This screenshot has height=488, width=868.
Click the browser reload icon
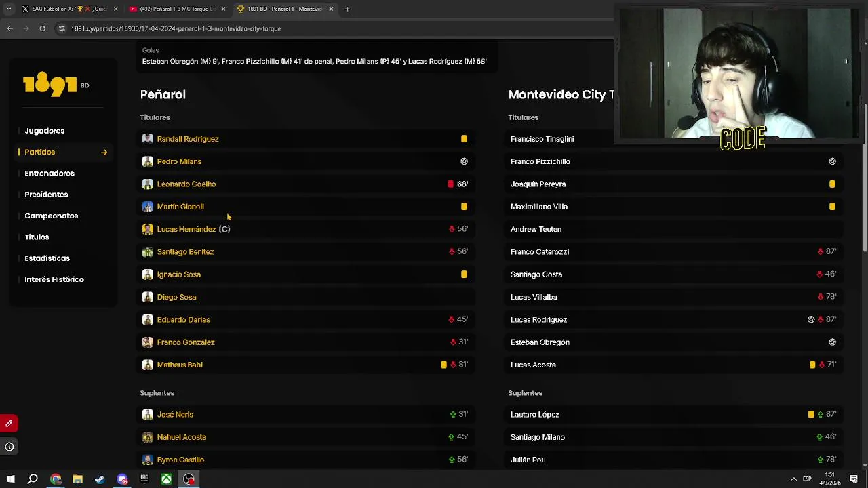pyautogui.click(x=42, y=28)
